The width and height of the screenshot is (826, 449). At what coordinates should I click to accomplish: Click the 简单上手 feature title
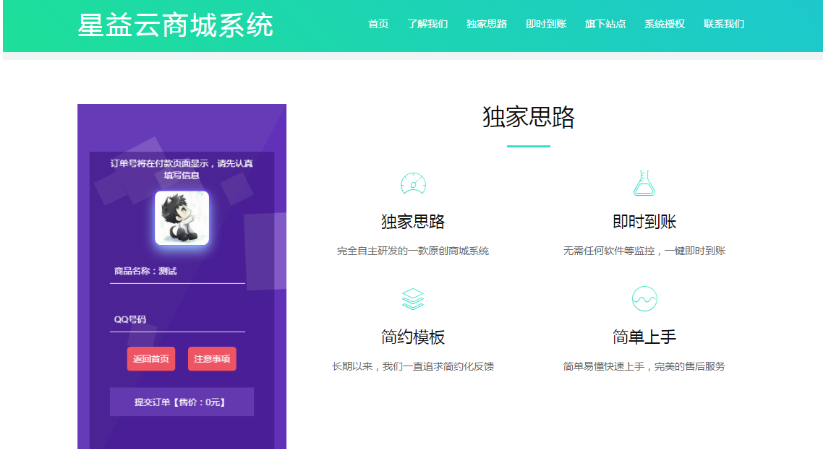644,337
